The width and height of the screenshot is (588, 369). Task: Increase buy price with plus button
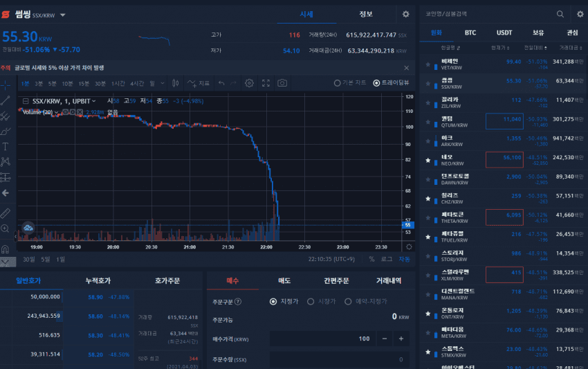click(401, 339)
